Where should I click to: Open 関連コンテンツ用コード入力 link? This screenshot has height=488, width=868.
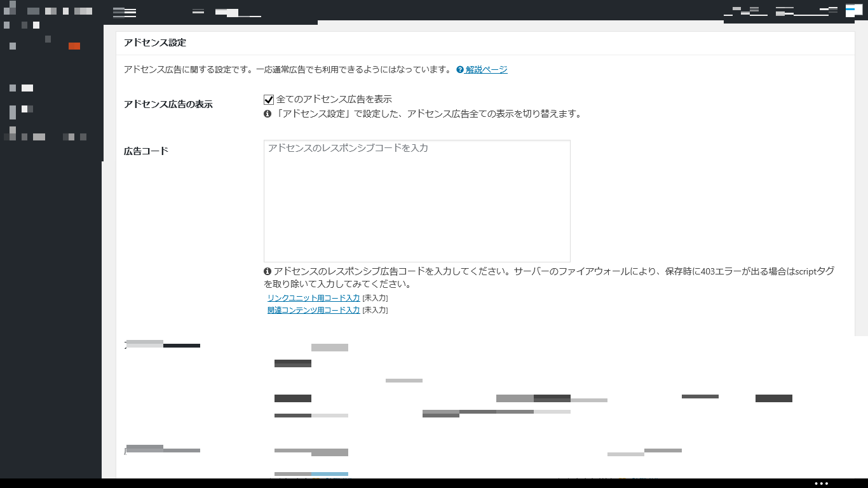click(313, 311)
